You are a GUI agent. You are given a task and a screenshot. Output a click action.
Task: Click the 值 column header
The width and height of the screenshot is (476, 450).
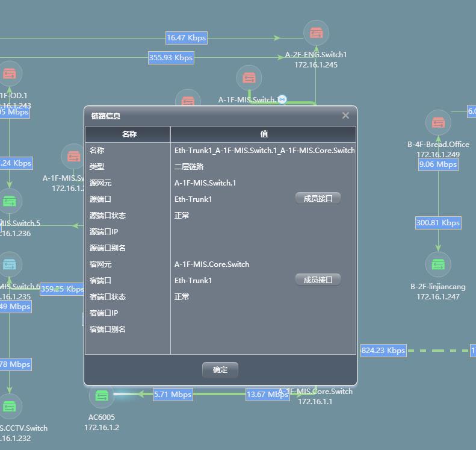(264, 134)
